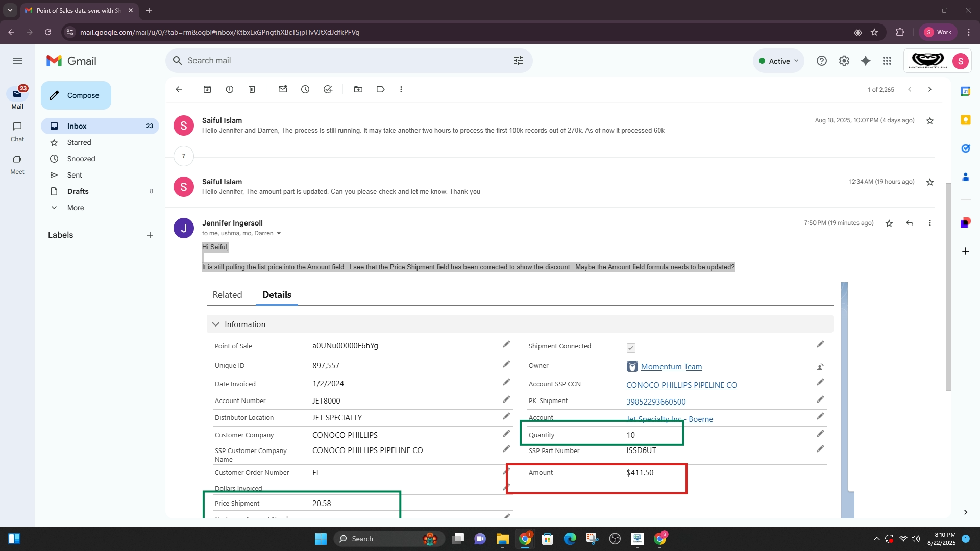
Task: Reply to Jennifer Ingersoll's message
Action: coord(910,223)
